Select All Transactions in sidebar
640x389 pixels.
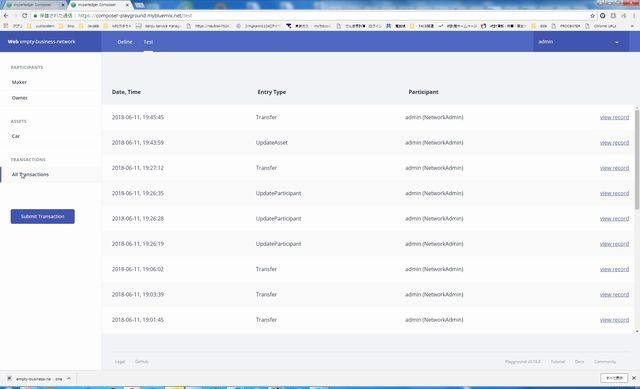30,175
